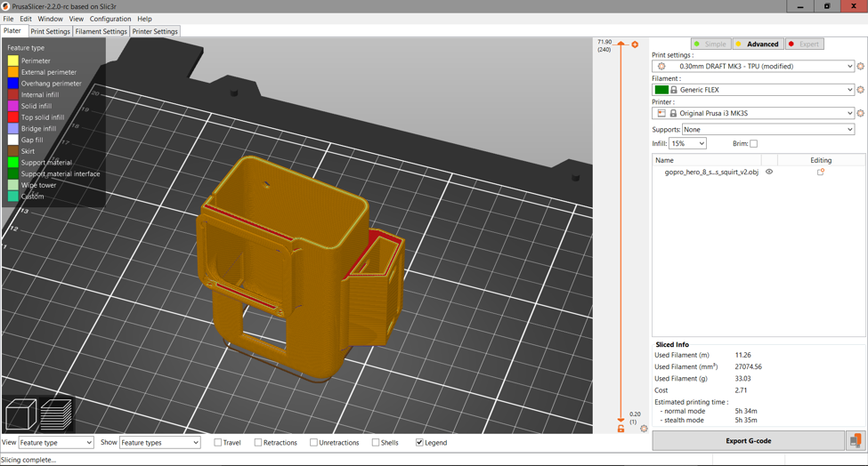
Task: Uncheck the Legend checkbox
Action: [x=419, y=442]
